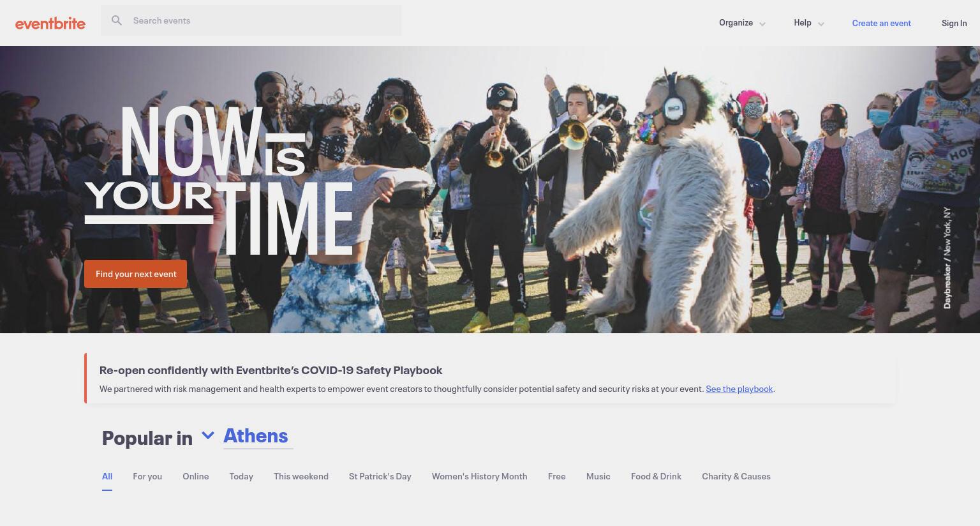Select the This weekend tab

[301, 476]
